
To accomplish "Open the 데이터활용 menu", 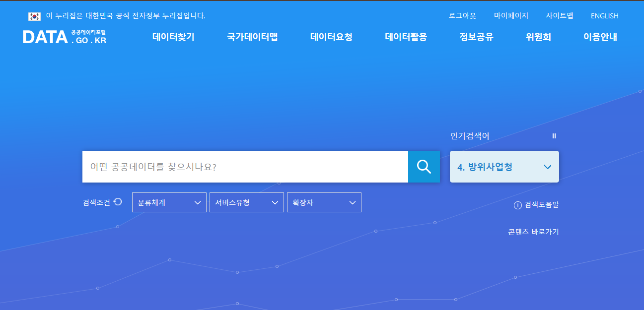I will [x=406, y=37].
